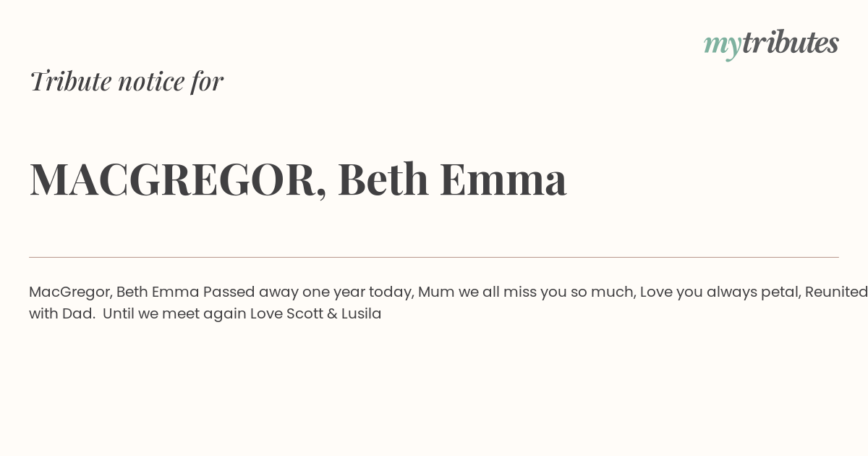
Task: Click 'Beth' in the large title
Action: coord(383,179)
